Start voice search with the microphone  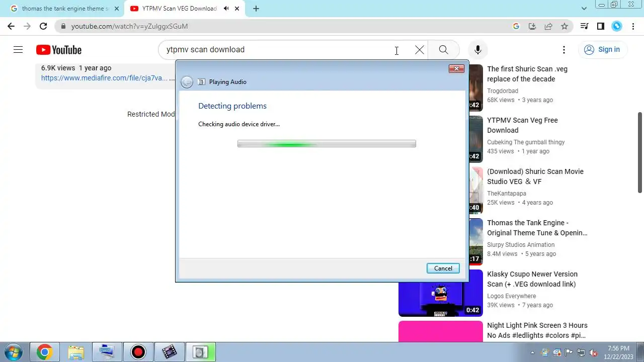pos(478,50)
